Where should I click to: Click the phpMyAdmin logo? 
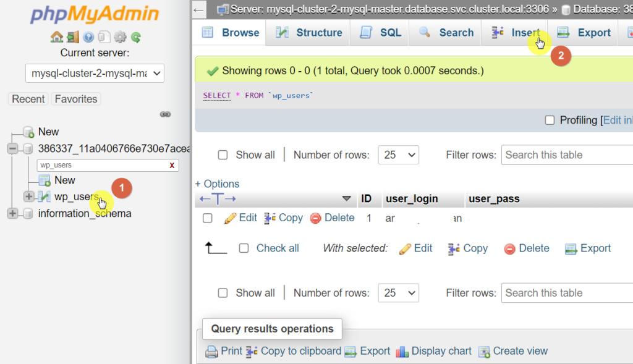[x=95, y=14]
